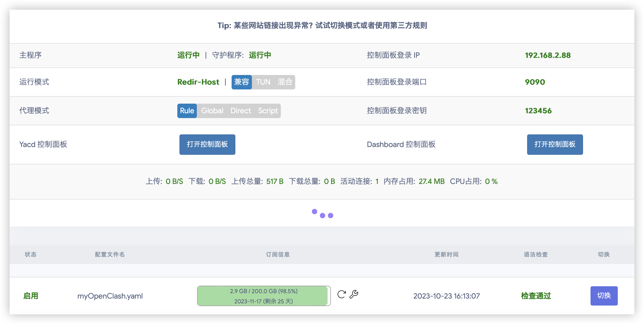The height and width of the screenshot is (324, 644).
Task: Select Direct proxy mode
Action: [x=241, y=111]
